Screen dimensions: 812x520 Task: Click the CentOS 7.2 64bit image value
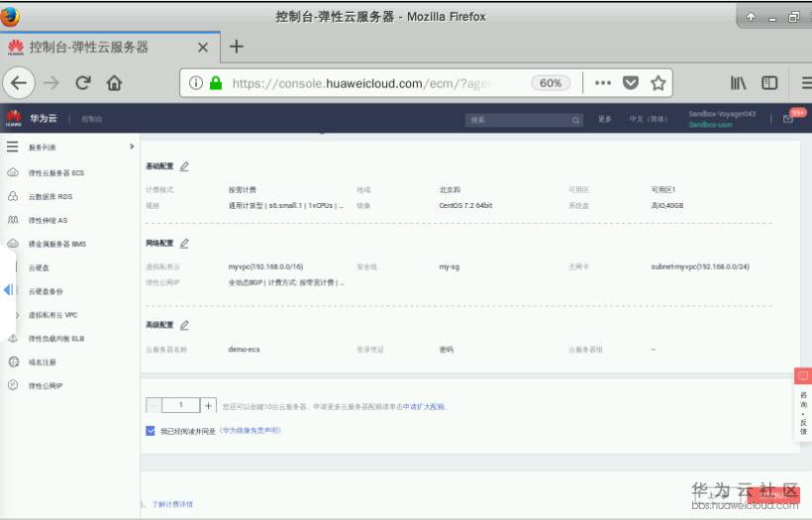point(465,206)
